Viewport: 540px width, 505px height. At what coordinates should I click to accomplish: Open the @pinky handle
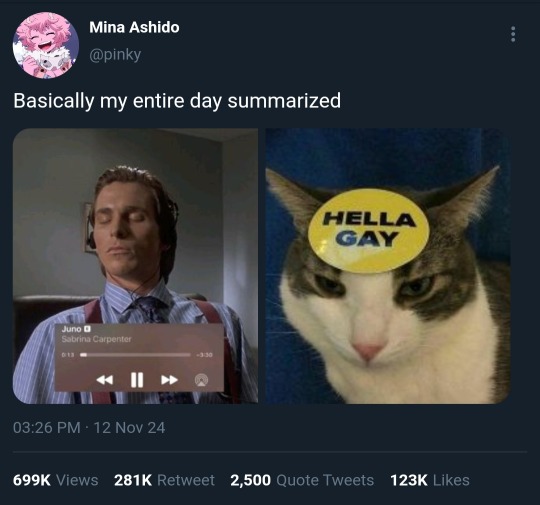coord(115,54)
